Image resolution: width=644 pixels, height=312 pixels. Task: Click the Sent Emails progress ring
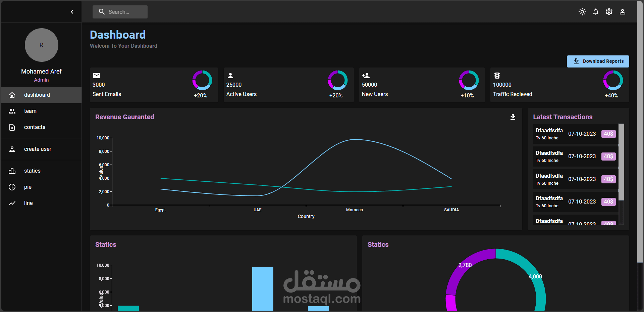pos(202,80)
